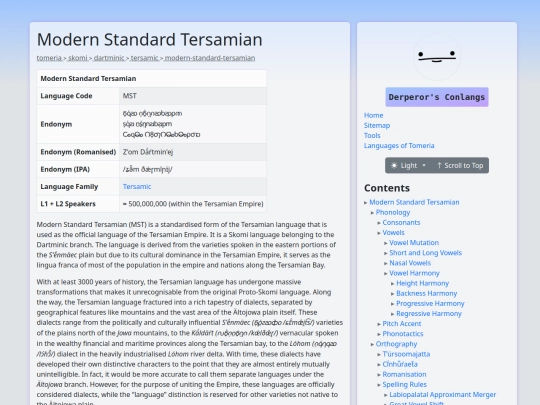Click the sun icon in theme selector

click(394, 166)
